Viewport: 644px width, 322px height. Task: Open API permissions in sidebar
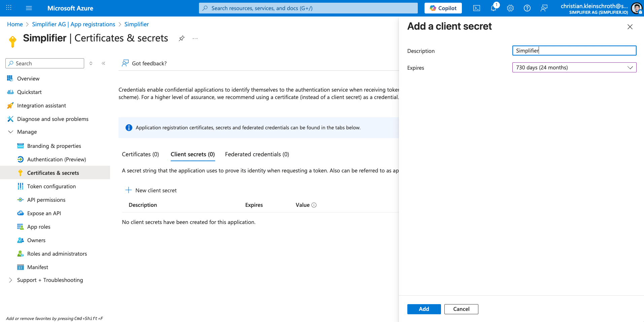[46, 200]
